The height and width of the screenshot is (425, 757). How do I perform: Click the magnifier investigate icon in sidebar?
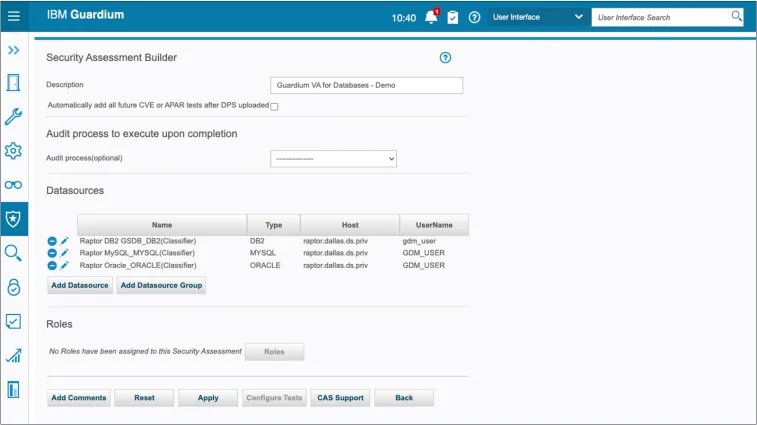point(14,253)
